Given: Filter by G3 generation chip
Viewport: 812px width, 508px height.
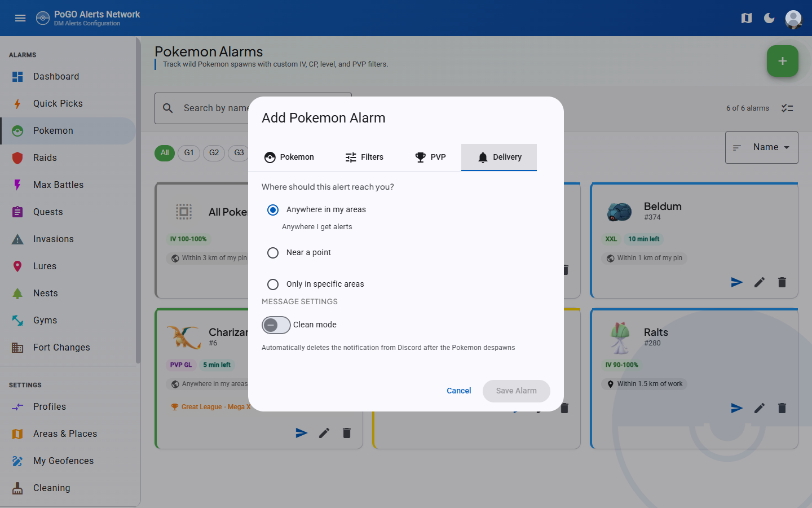Looking at the screenshot, I should click(239, 153).
